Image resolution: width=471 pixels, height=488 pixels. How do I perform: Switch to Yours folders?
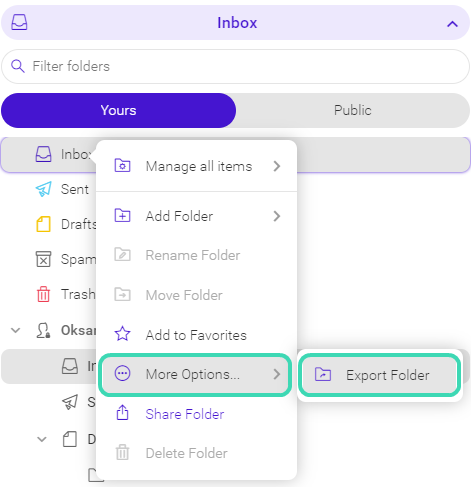(118, 110)
